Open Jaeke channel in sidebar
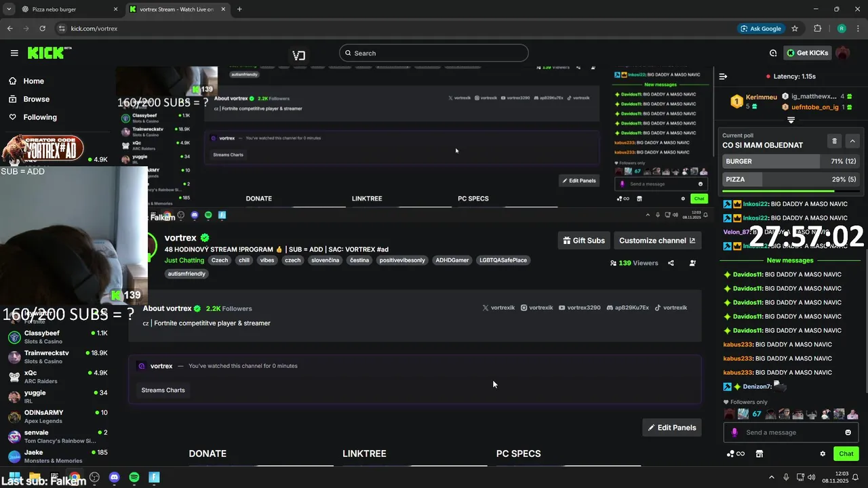Image resolution: width=868 pixels, height=488 pixels. [x=59, y=455]
